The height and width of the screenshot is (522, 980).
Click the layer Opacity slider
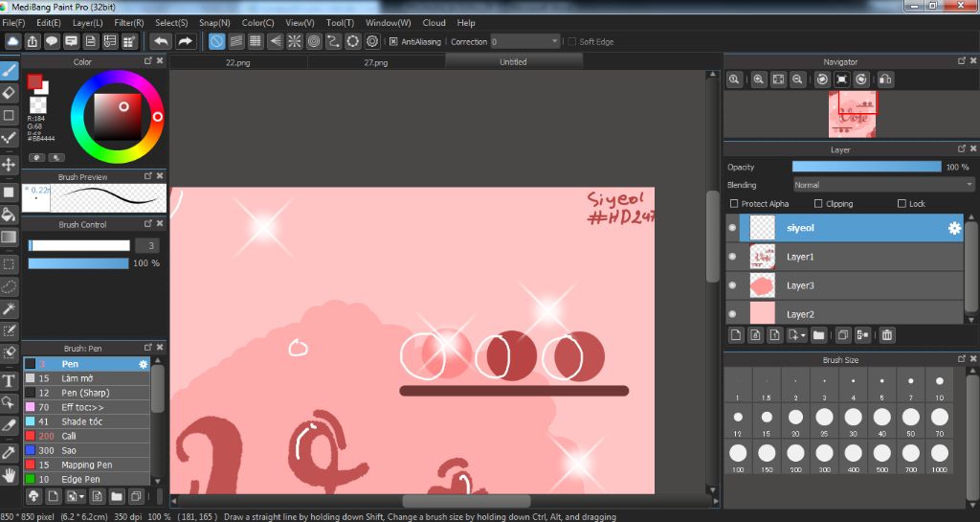pyautogui.click(x=866, y=167)
